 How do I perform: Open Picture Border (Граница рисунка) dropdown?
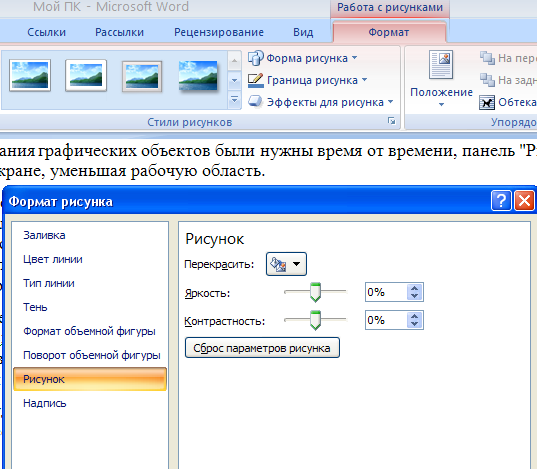point(308,80)
